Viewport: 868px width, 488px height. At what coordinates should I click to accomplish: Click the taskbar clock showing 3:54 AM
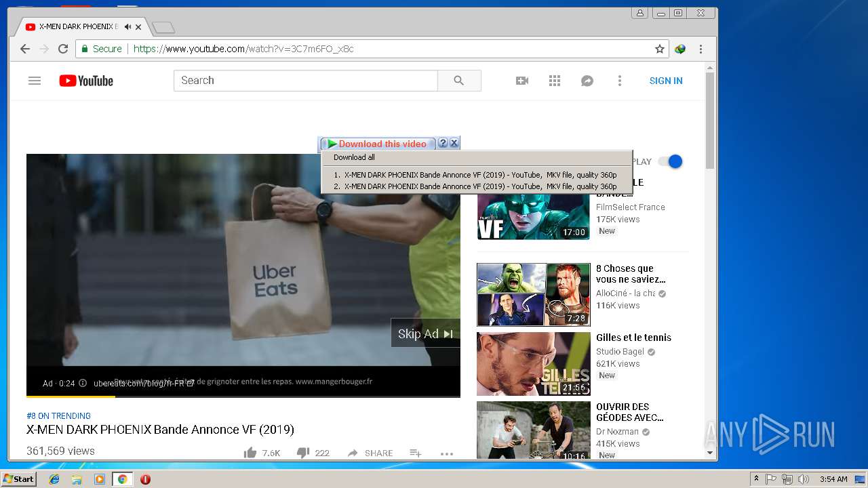coord(833,479)
